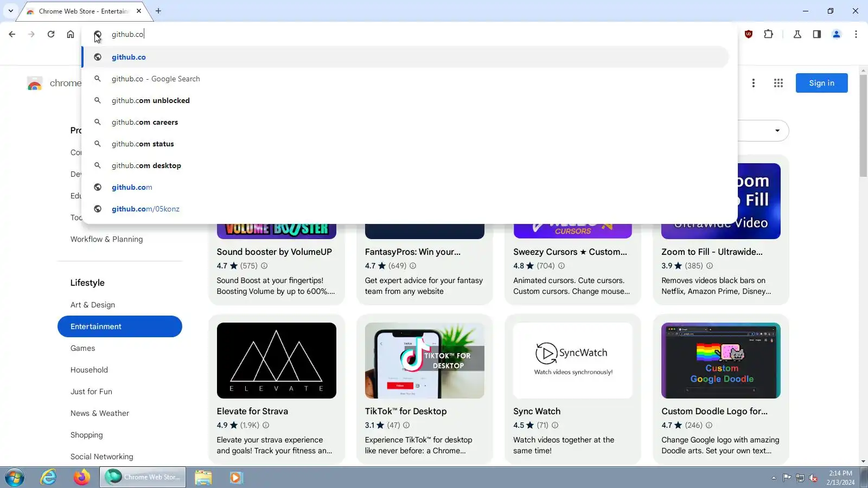868x488 pixels.
Task: Open the taskbar clock and date
Action: (840, 478)
